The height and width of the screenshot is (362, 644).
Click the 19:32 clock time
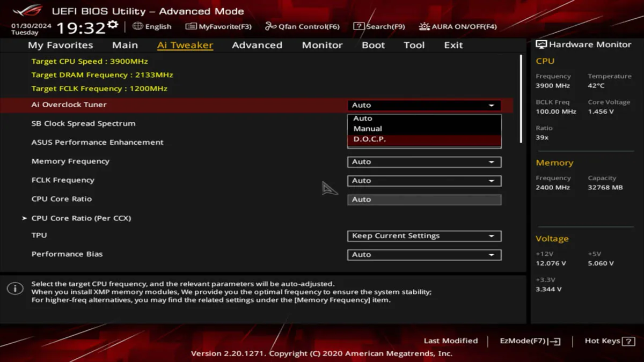[x=80, y=28]
